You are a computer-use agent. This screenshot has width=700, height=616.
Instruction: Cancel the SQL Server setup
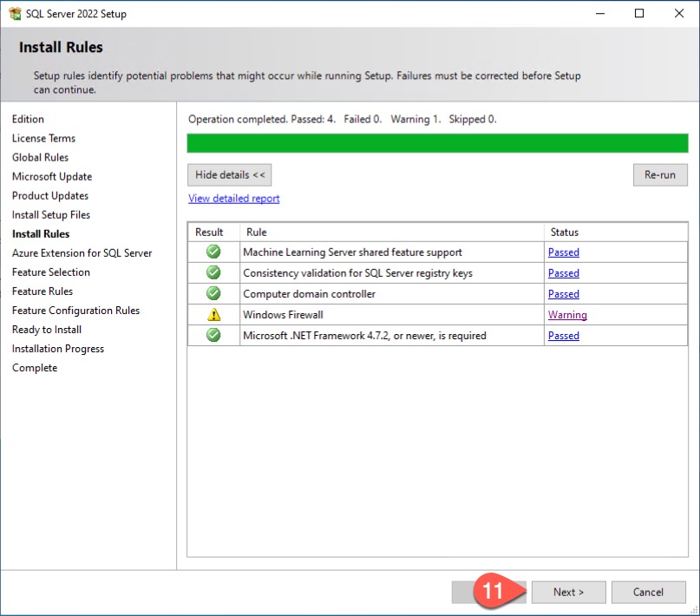point(648,593)
